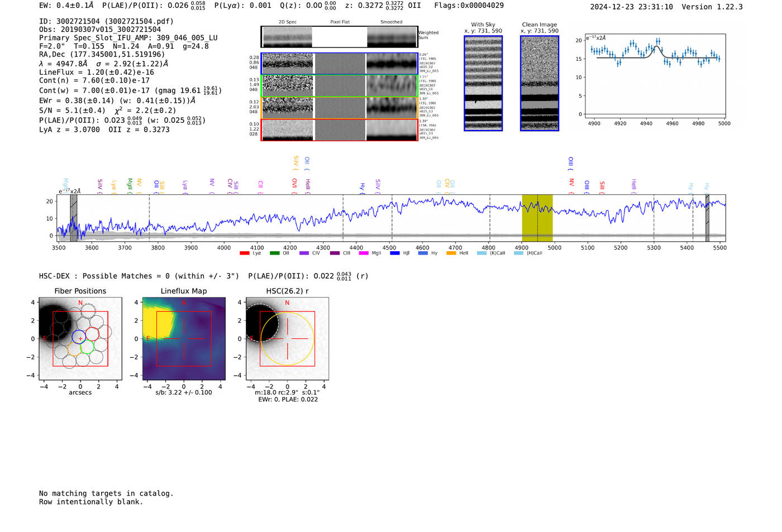Click the Gaussian fit peak near 4948 Å

pos(657,47)
